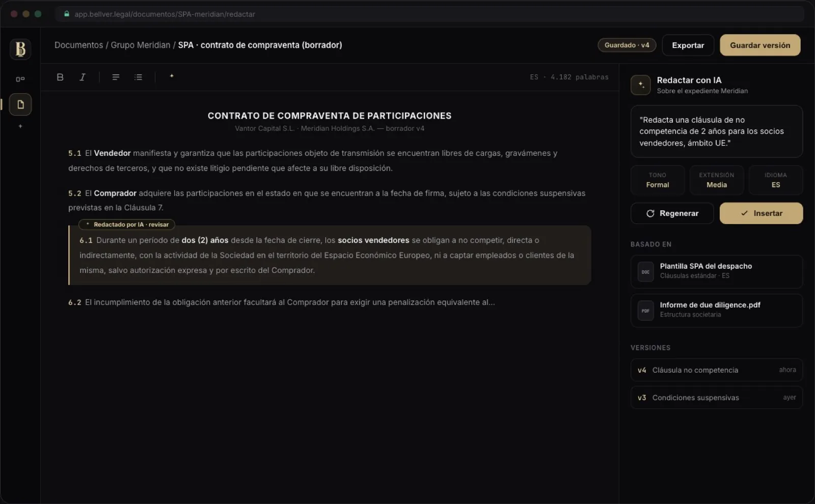The image size is (815, 504).
Task: Click the AI prompt text box
Action: [716, 131]
